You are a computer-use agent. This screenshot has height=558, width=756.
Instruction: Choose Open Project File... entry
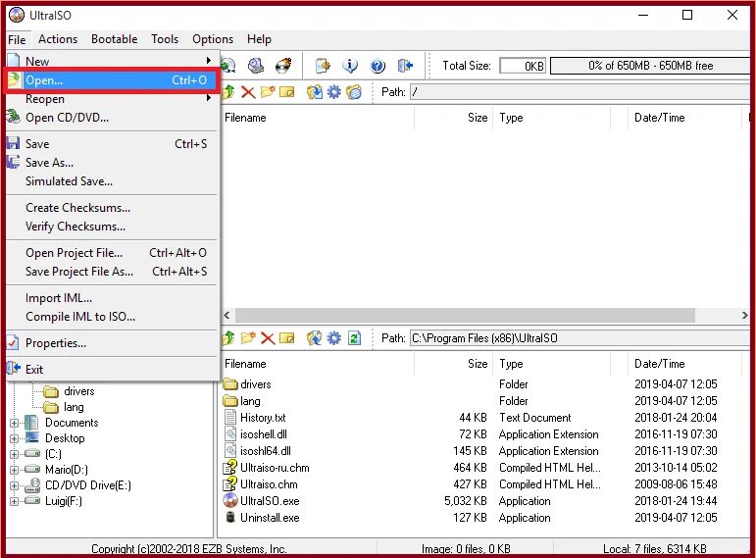113,253
